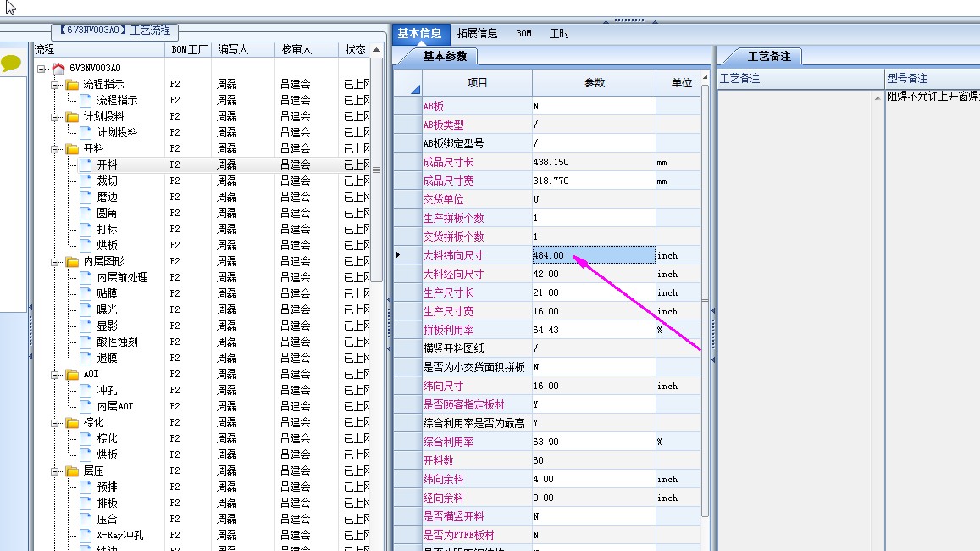
Task: Click the 棕化 folder icon
Action: coord(73,423)
